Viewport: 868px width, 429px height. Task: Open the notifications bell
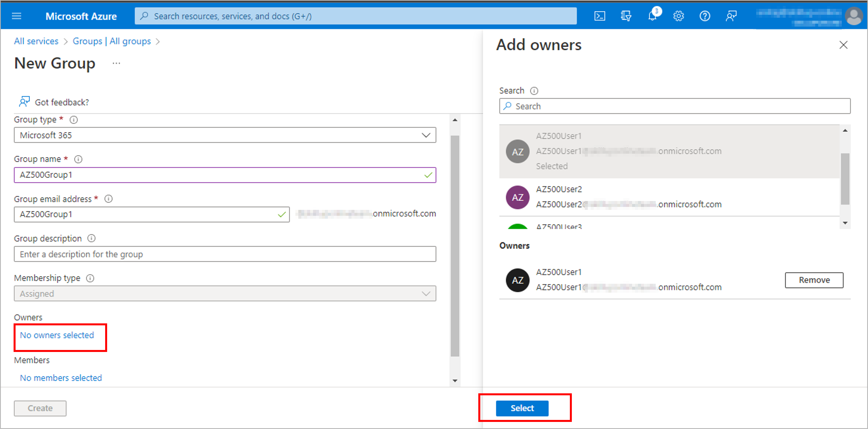(x=653, y=16)
